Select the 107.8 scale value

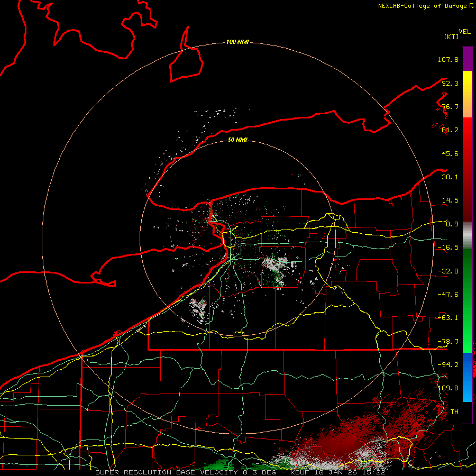pos(448,59)
